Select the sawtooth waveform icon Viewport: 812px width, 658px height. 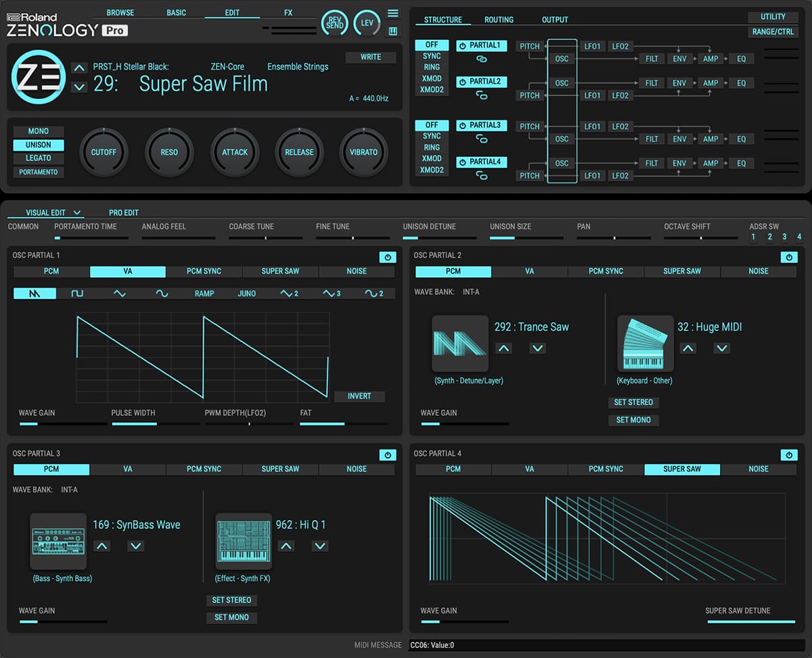(35, 293)
